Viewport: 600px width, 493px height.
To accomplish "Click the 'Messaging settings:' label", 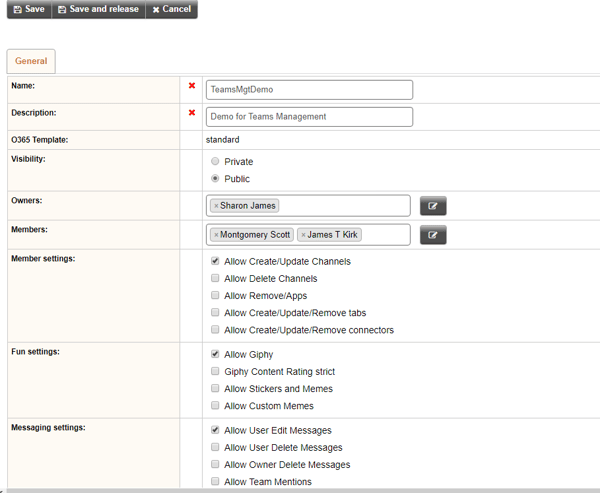I will coord(48,428).
